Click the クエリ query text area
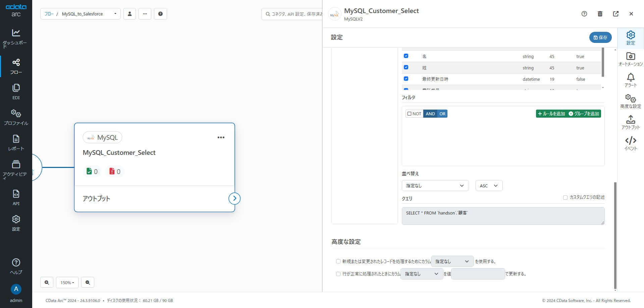The height and width of the screenshot is (308, 644). pyautogui.click(x=503, y=216)
